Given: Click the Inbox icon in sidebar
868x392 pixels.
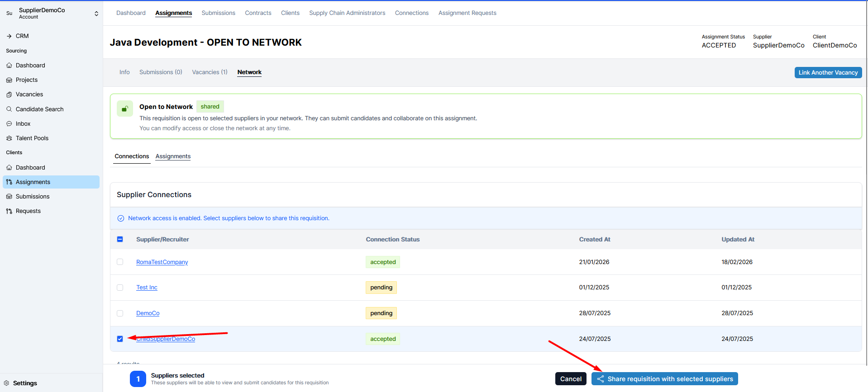Looking at the screenshot, I should 9,124.
